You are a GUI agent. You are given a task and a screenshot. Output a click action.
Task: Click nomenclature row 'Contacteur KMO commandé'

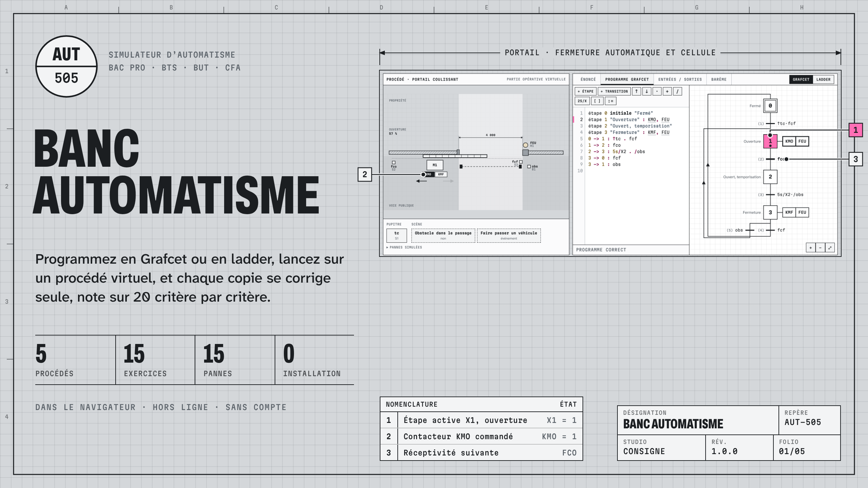coord(481,436)
